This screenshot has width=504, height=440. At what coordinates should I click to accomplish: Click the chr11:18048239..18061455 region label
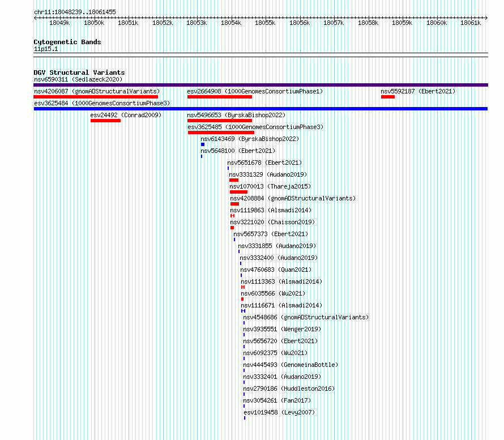(x=75, y=12)
